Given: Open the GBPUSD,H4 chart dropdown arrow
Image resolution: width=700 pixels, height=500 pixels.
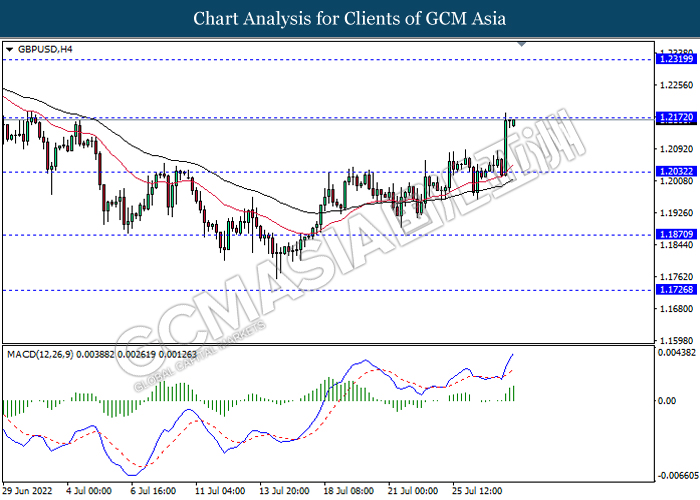Looking at the screenshot, I should pyautogui.click(x=9, y=50).
